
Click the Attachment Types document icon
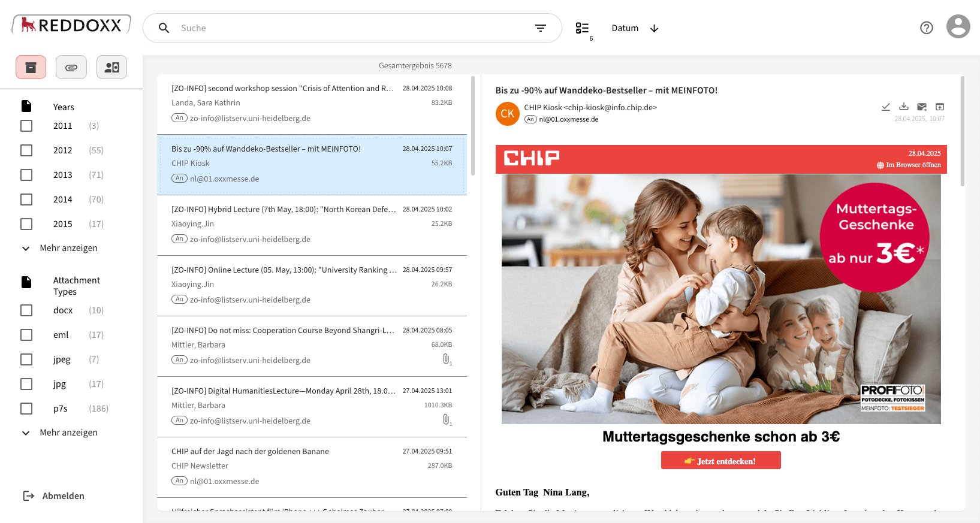(x=26, y=282)
